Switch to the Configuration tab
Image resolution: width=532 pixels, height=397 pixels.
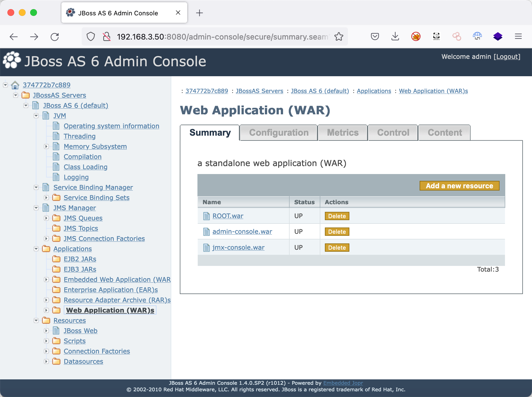coord(279,133)
